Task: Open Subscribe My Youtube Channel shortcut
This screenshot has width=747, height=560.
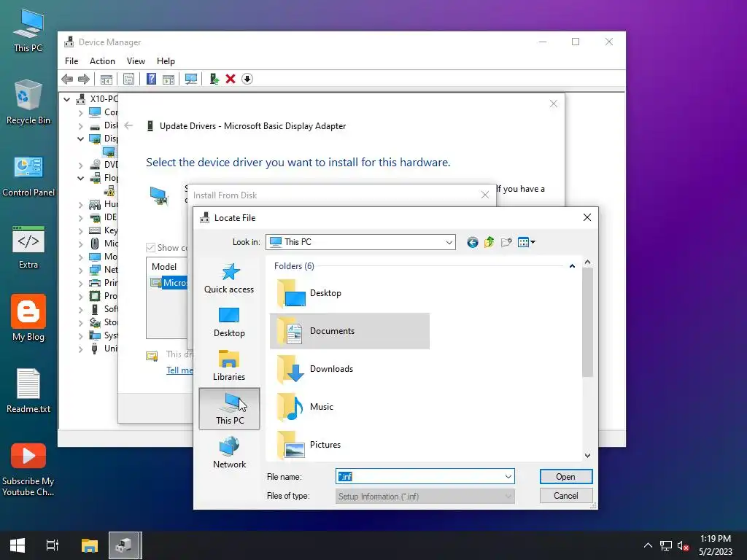Action: pyautogui.click(x=28, y=470)
